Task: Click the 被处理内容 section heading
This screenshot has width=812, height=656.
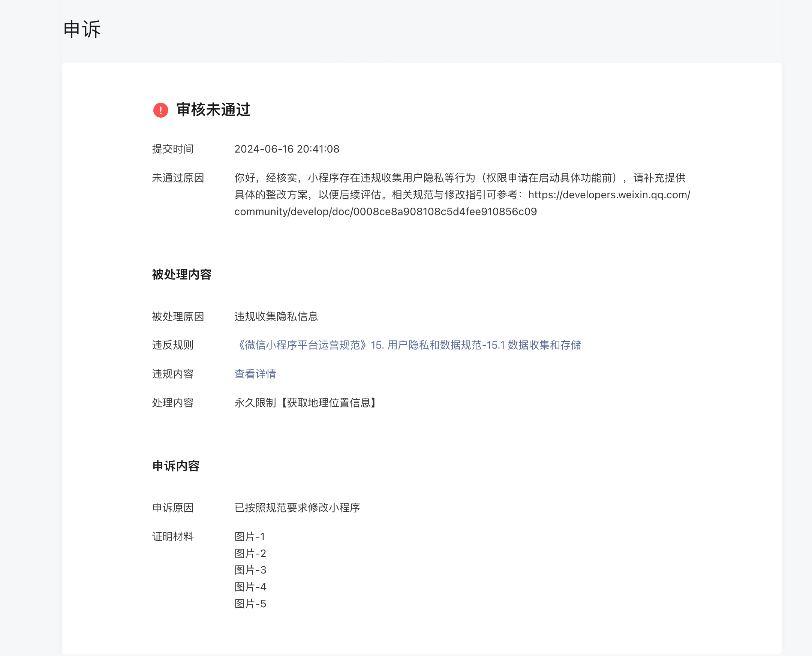Action: (x=181, y=274)
